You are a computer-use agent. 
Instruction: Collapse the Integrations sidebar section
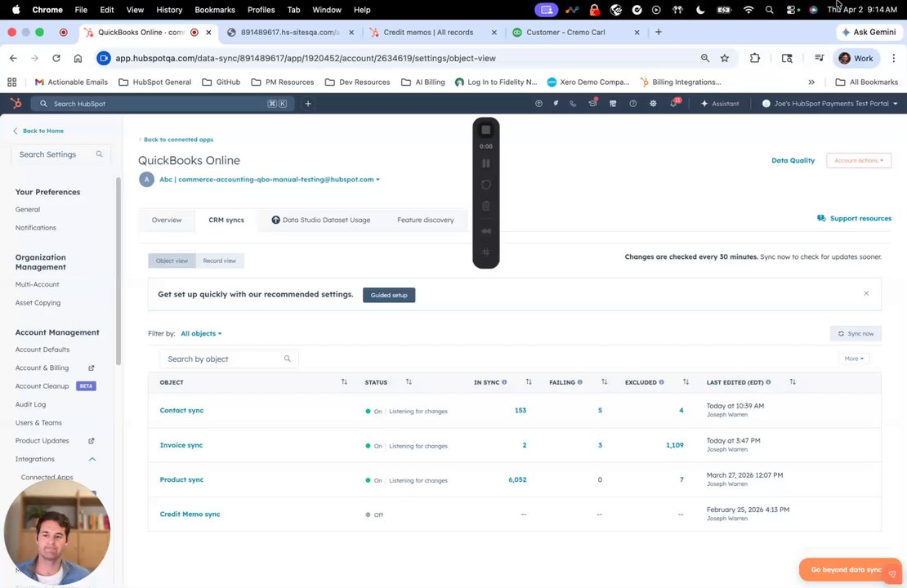click(x=92, y=459)
